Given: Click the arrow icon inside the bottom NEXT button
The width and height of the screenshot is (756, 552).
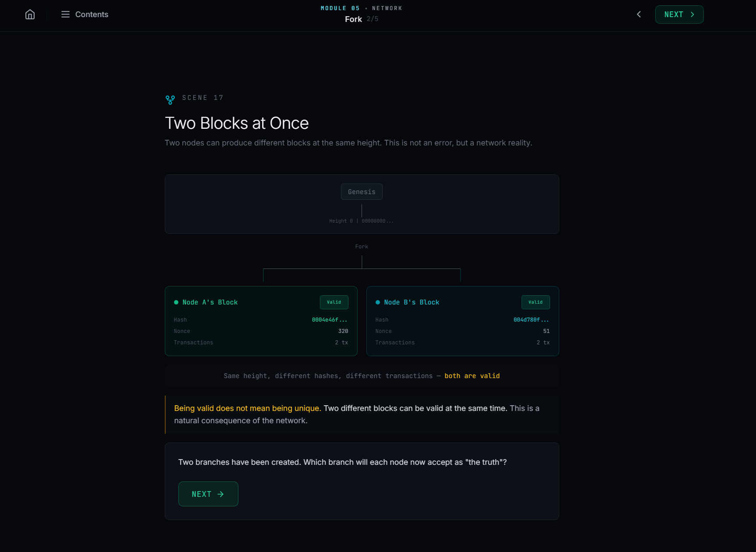Looking at the screenshot, I should coord(220,494).
